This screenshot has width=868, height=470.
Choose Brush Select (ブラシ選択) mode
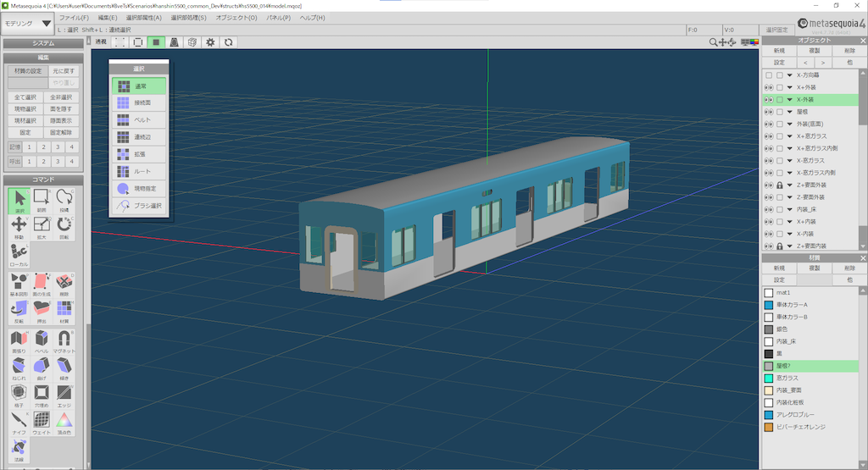point(139,206)
